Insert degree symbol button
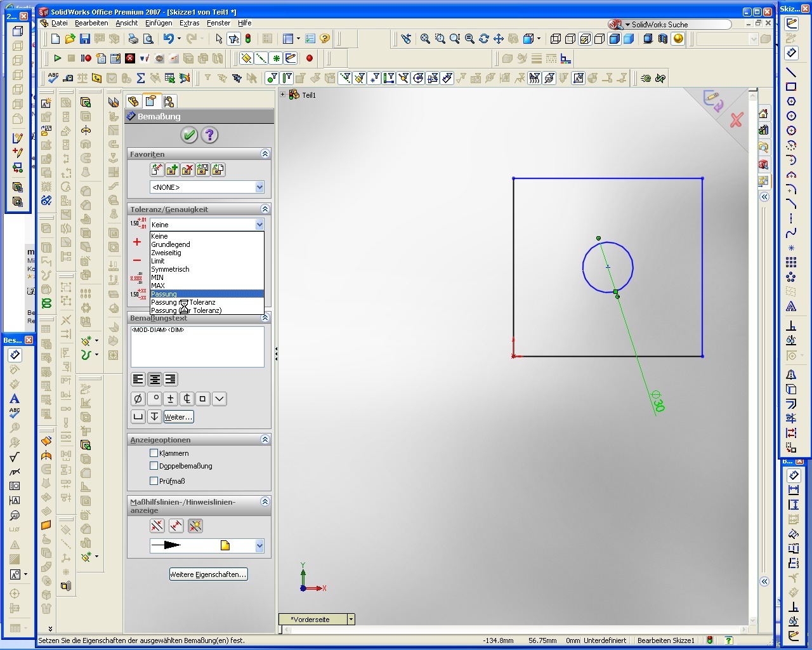This screenshot has height=650, width=812. (x=154, y=399)
